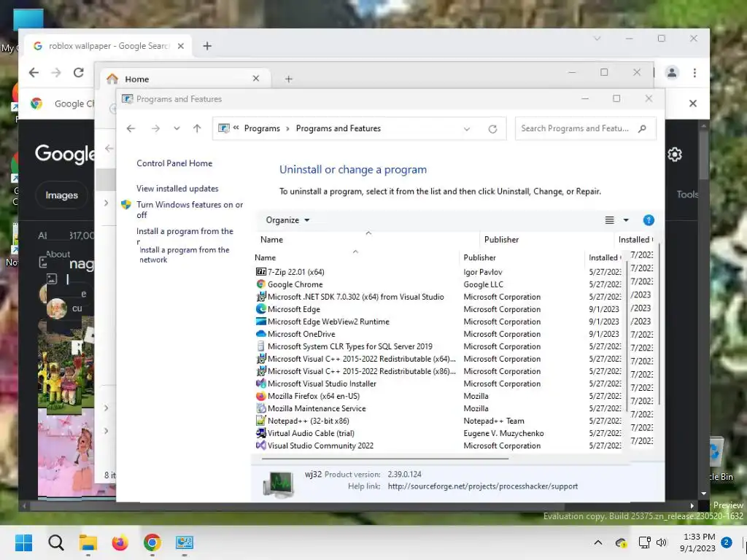The image size is (747, 560).
Task: Open File Explorer from the taskbar
Action: click(x=88, y=542)
